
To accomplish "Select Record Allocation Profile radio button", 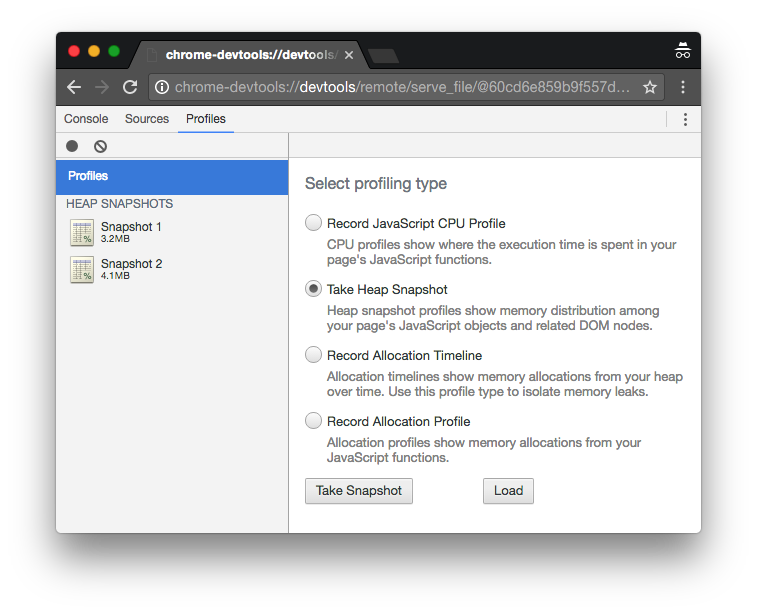I will pyautogui.click(x=313, y=421).
